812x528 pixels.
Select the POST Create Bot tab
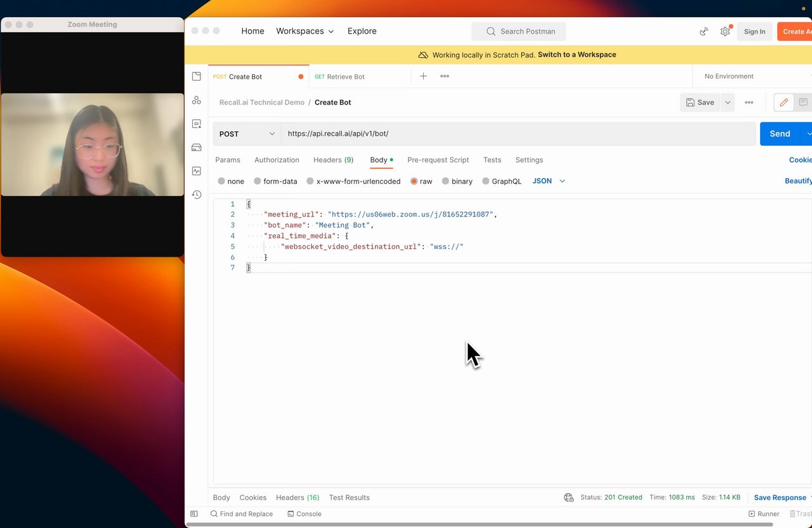pos(259,77)
